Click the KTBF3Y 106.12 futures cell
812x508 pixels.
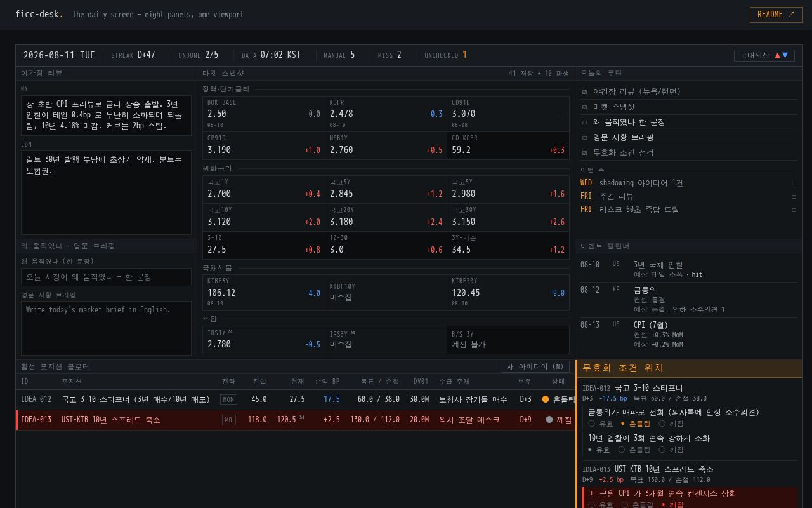coord(264,293)
